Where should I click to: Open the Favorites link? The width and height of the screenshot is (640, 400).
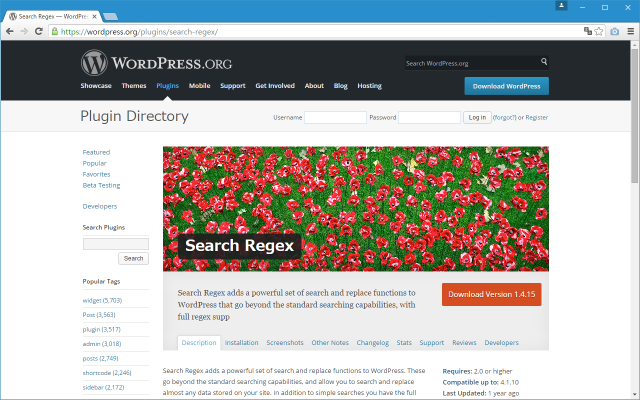point(96,174)
